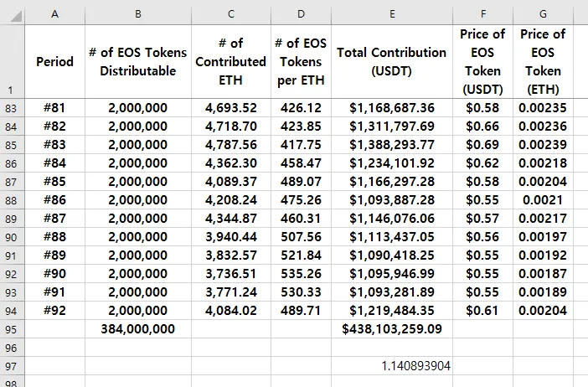Image resolution: width=588 pixels, height=387 pixels.
Task: Click the Period header cell
Action: 54,61
